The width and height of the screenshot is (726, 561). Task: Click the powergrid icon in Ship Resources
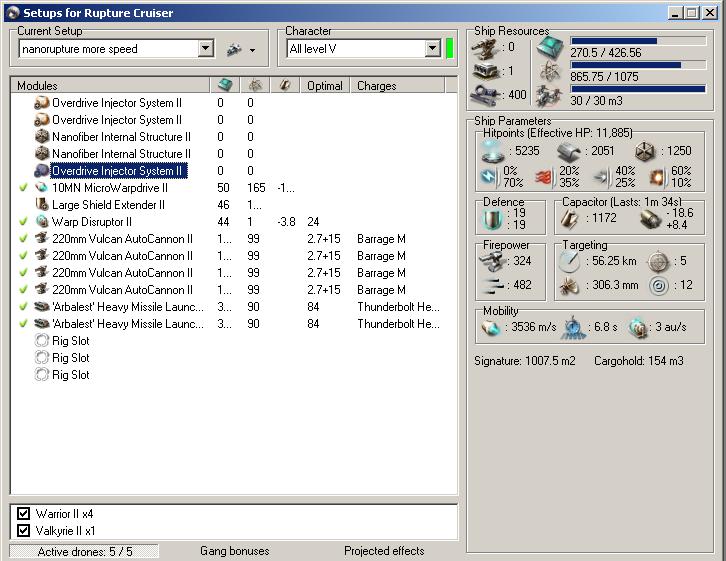550,72
